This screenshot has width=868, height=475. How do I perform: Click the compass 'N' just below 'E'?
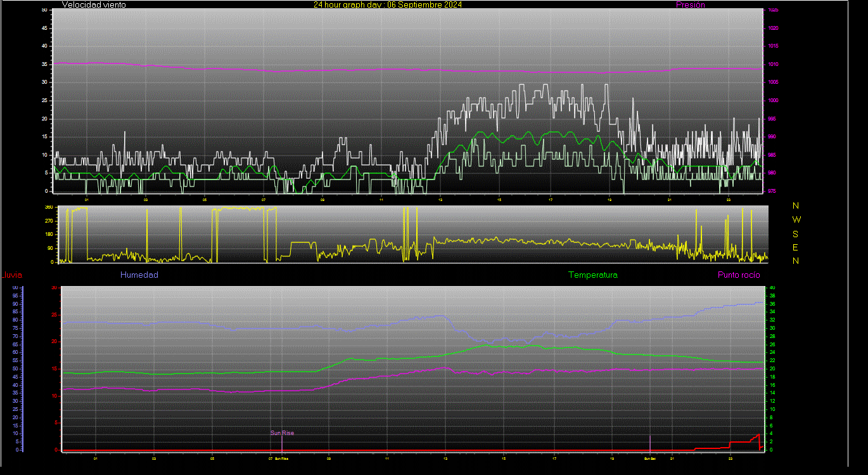pos(796,261)
